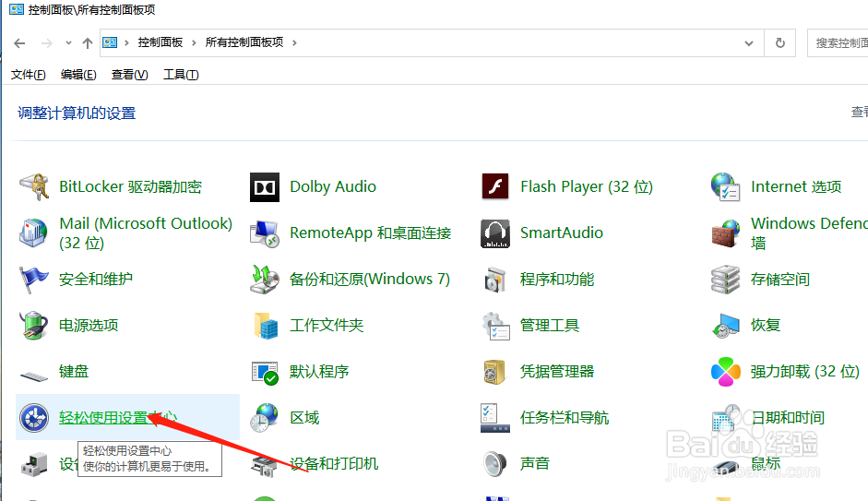The image size is (868, 501).
Task: Open the address bar history dropdown
Action: coord(749,42)
